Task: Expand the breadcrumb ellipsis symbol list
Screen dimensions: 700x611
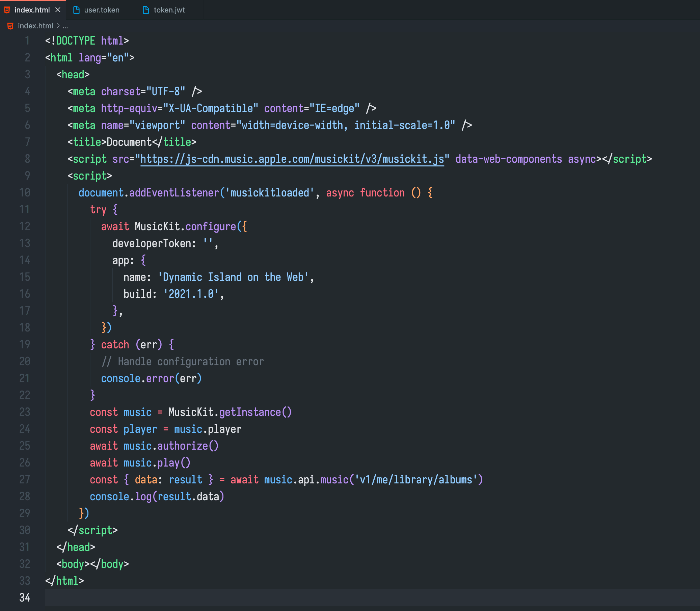Action: pos(65,26)
